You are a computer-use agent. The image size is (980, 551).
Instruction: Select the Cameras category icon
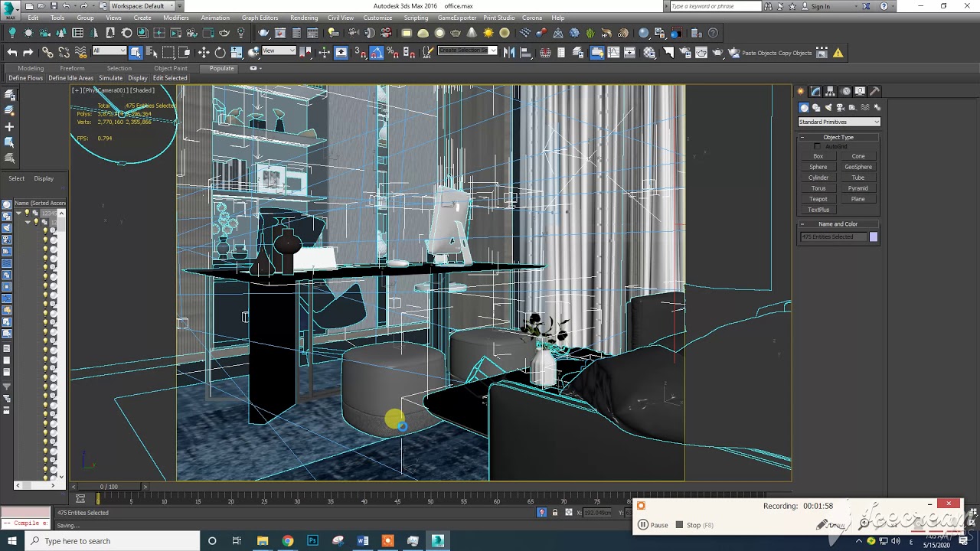pyautogui.click(x=841, y=108)
